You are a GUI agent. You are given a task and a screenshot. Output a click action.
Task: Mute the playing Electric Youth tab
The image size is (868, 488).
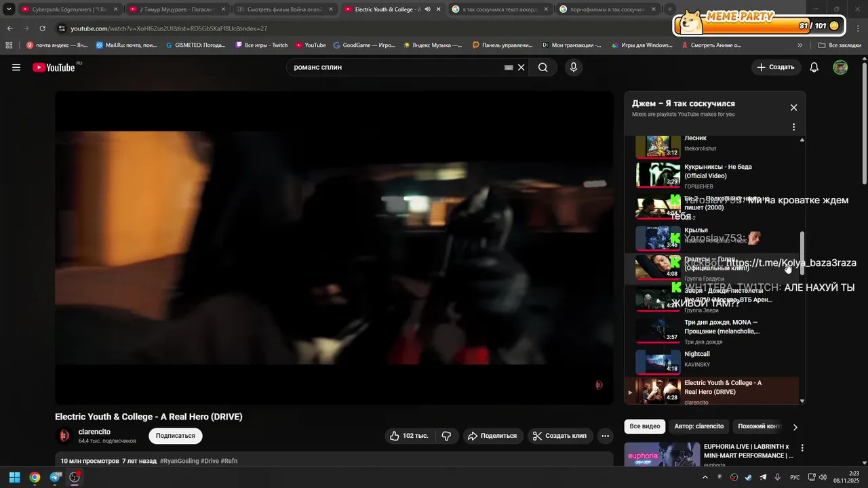click(x=428, y=9)
